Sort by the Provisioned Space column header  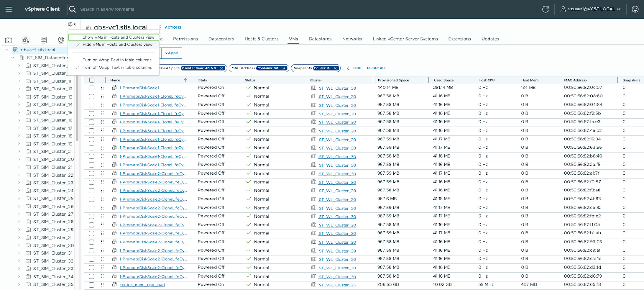pyautogui.click(x=393, y=80)
